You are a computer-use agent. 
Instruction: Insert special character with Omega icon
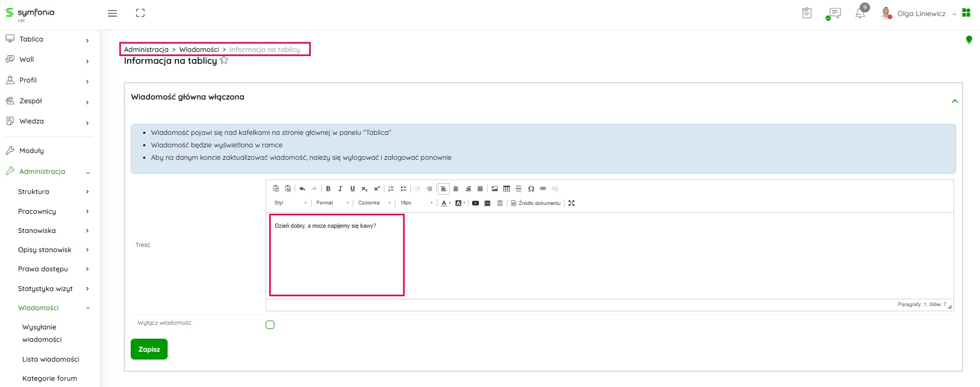point(531,189)
